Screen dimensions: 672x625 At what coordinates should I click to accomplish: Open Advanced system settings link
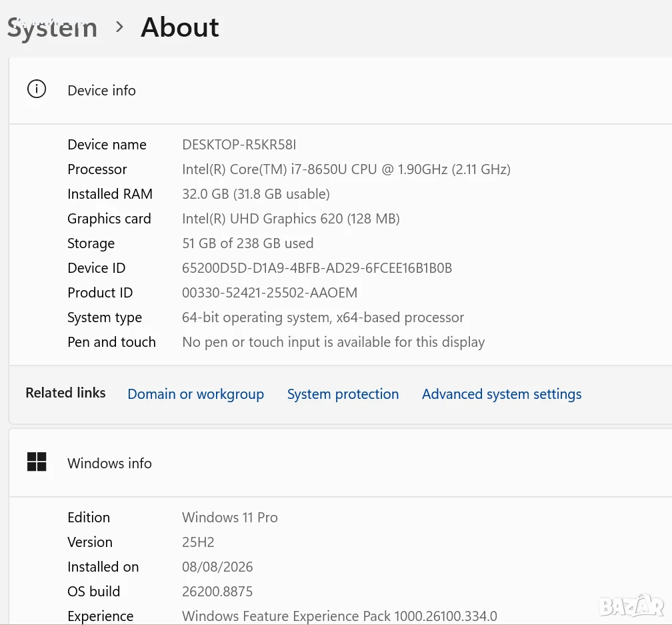502,394
